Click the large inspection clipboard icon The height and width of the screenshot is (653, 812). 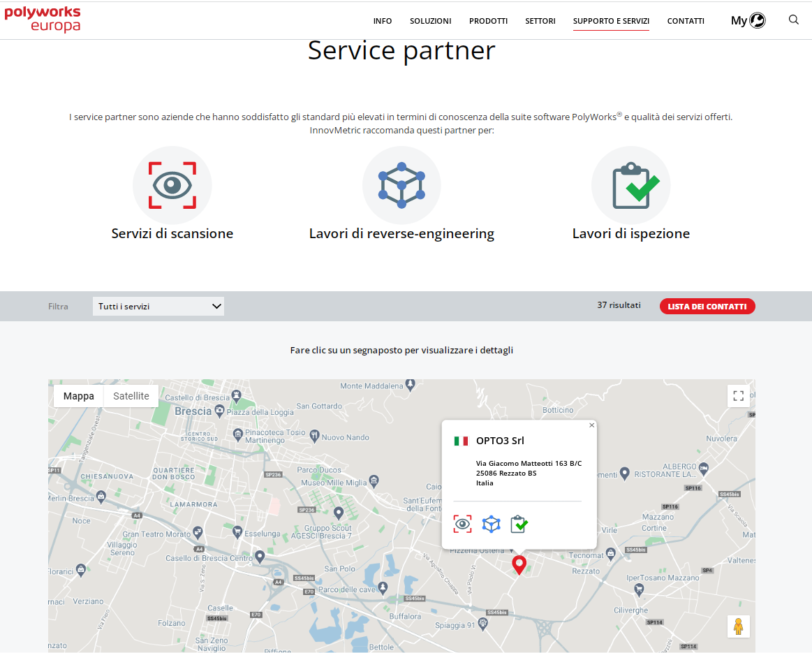click(630, 185)
